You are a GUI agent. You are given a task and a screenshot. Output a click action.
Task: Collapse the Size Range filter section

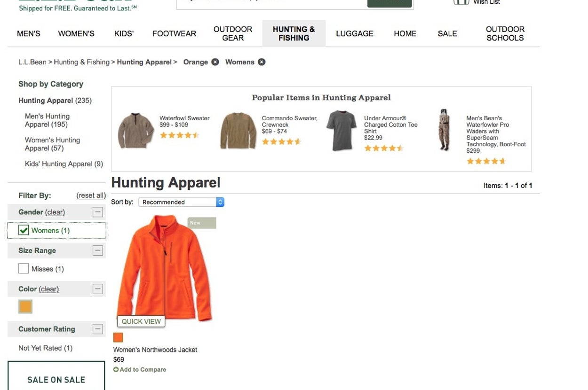97,250
